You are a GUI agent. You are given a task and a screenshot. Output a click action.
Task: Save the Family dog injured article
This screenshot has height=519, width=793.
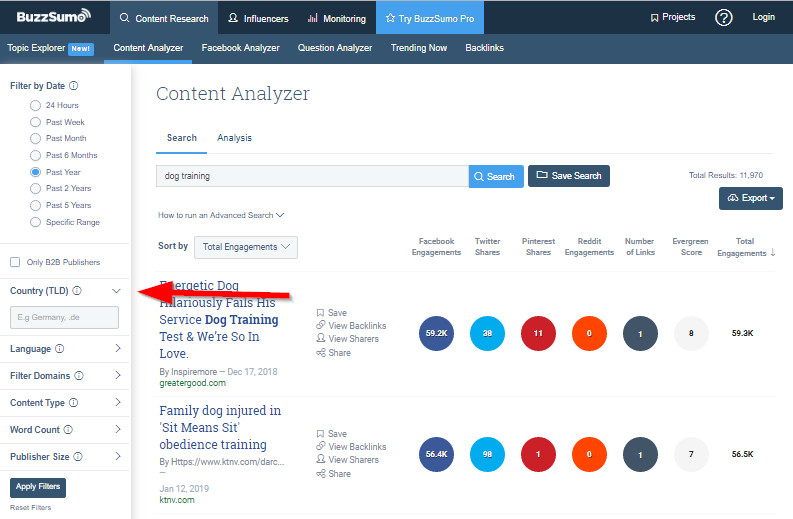click(332, 434)
